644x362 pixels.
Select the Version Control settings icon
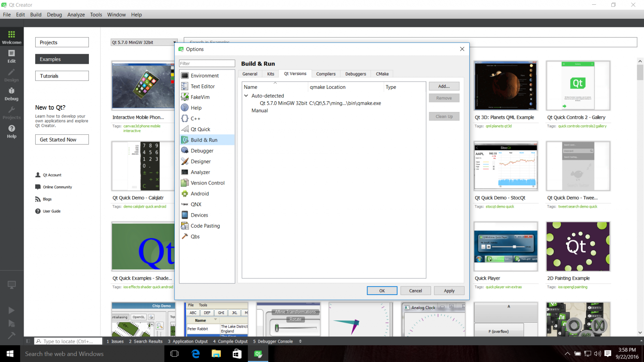point(186,183)
